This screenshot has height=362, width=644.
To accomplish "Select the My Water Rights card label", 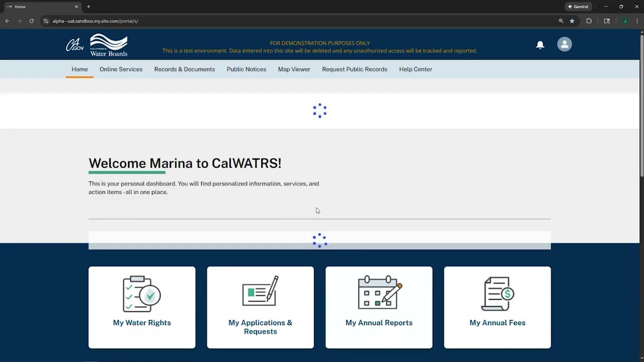I will (142, 323).
